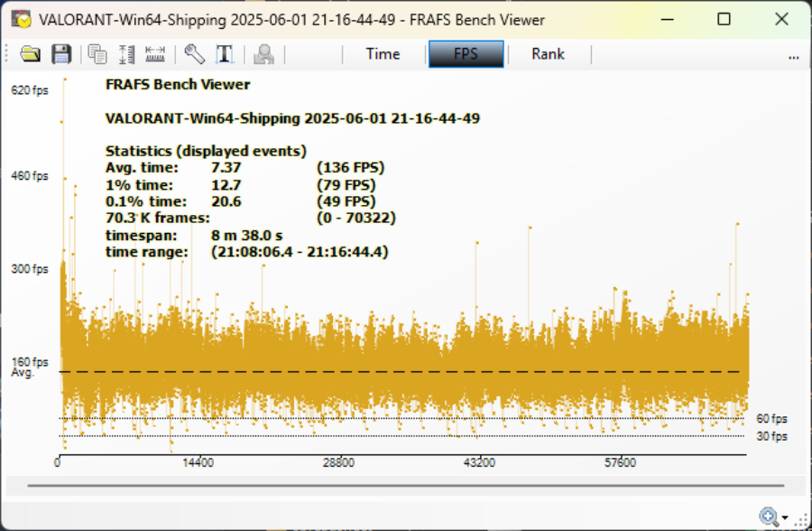This screenshot has width=812, height=531.
Task: Adjust the horizontal scale with the ruler icon
Action: pyautogui.click(x=155, y=54)
